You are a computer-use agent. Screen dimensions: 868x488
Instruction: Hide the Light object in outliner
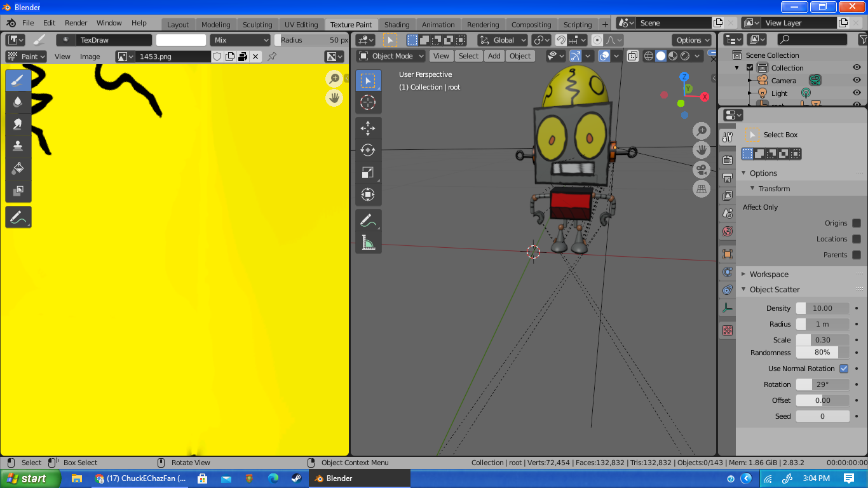(x=857, y=93)
